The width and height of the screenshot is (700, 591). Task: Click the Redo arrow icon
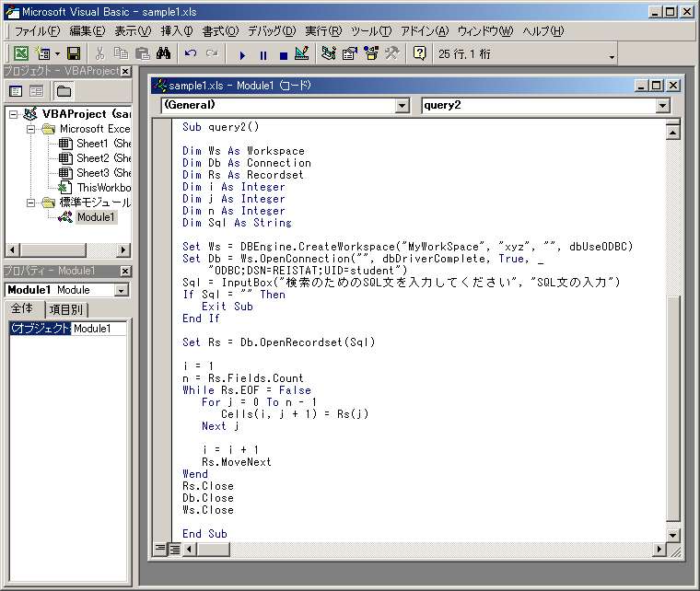212,54
